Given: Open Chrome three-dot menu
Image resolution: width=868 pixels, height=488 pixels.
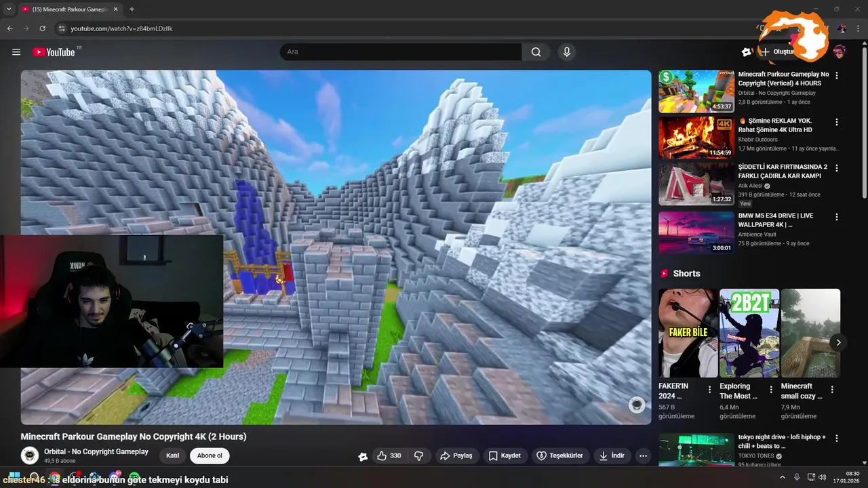Looking at the screenshot, I should pos(856,28).
